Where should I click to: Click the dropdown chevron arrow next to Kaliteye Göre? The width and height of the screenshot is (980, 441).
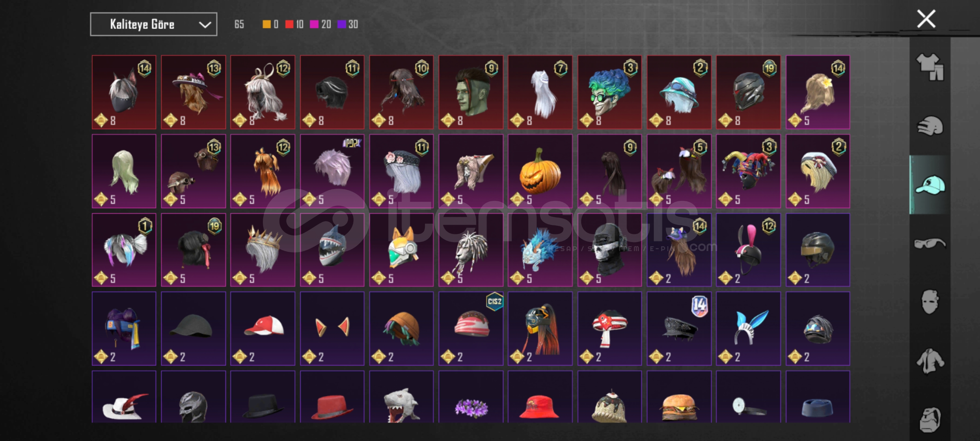coord(205,25)
